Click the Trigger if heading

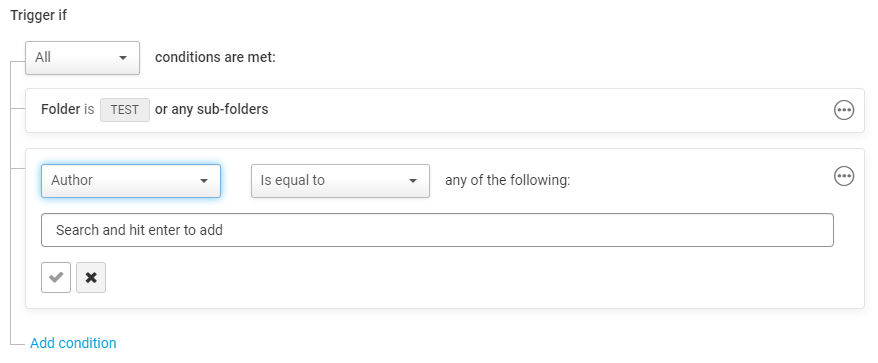pyautogui.click(x=39, y=15)
